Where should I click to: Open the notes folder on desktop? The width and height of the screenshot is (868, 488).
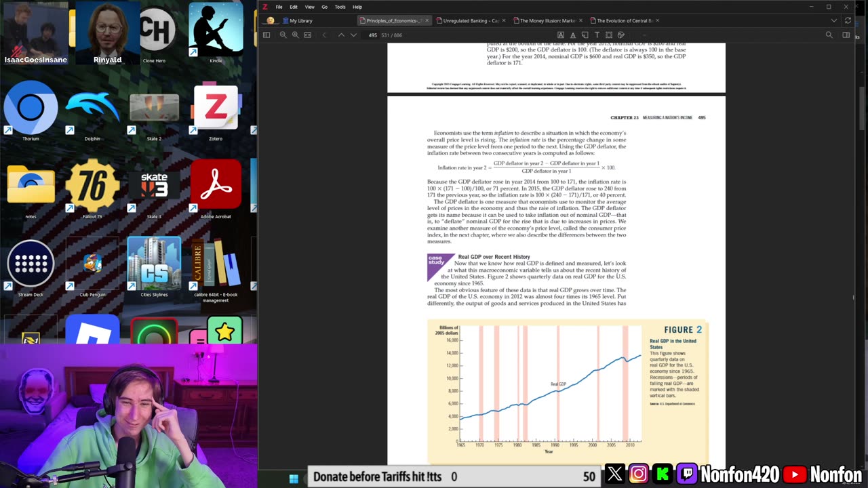[31, 190]
